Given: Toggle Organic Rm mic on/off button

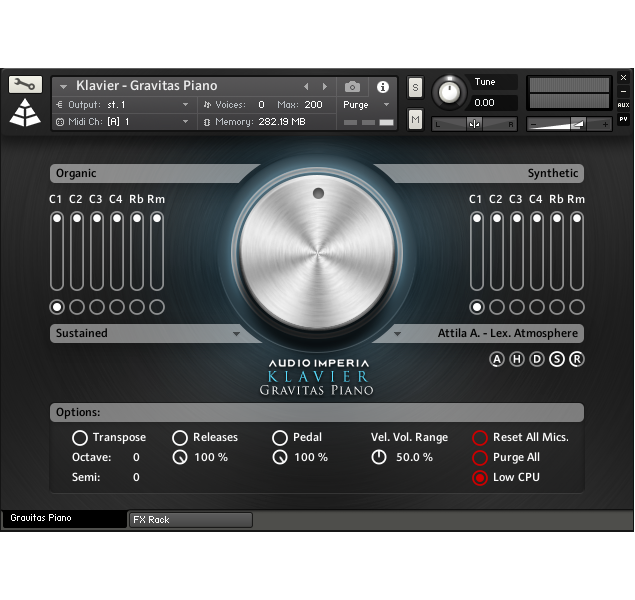Looking at the screenshot, I should pos(157,307).
